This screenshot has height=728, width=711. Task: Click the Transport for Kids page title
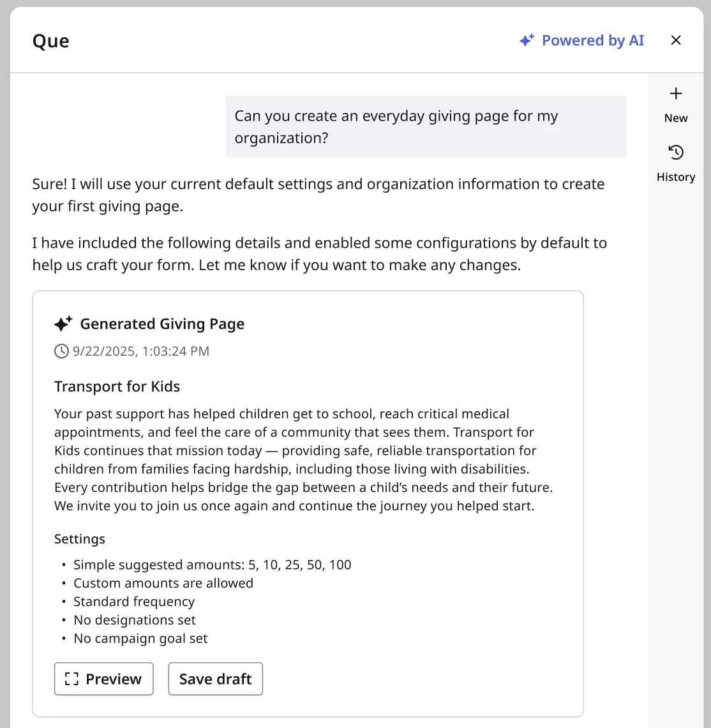[117, 386]
